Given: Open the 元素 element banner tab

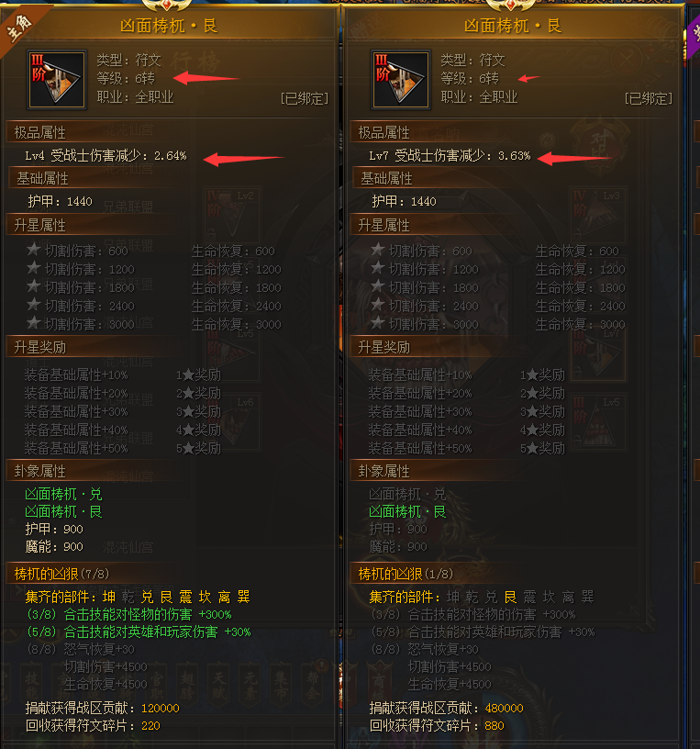Looking at the screenshot, I should [250, 686].
